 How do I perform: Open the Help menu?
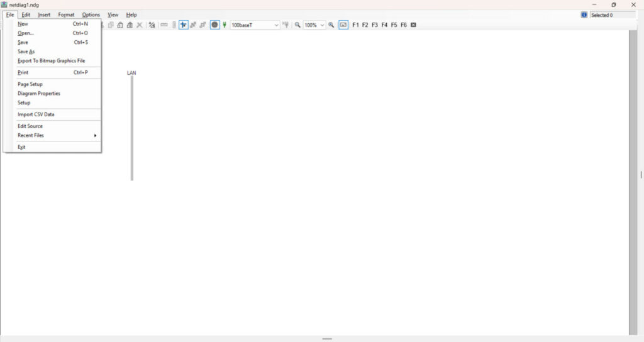click(131, 15)
